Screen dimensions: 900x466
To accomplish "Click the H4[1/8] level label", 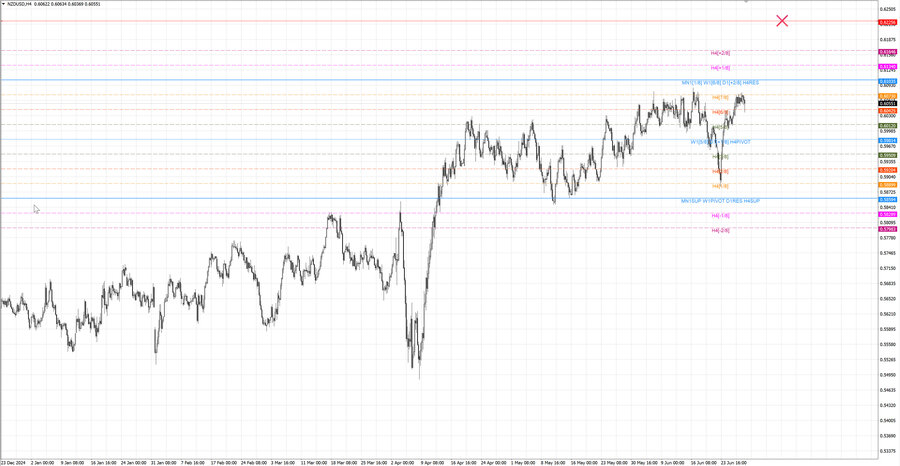I will [x=720, y=186].
